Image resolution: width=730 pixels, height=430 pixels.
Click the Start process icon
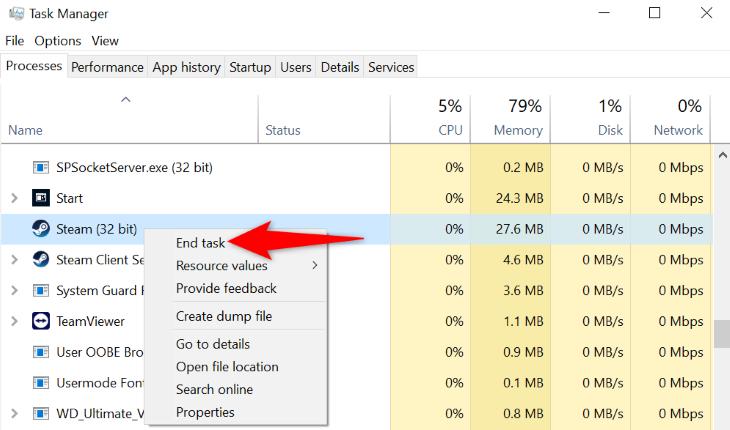point(41,198)
